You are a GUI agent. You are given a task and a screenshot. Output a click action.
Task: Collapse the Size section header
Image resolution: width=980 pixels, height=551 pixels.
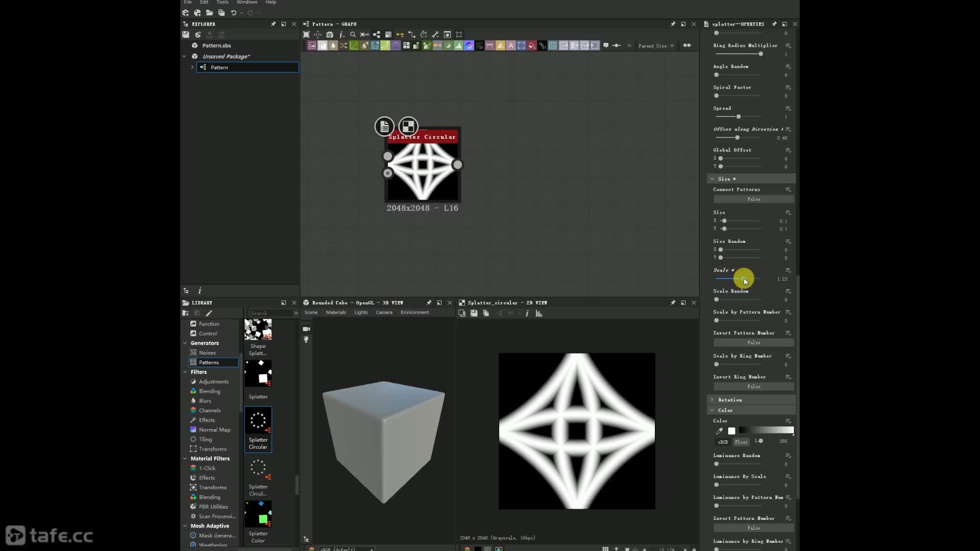(x=751, y=179)
